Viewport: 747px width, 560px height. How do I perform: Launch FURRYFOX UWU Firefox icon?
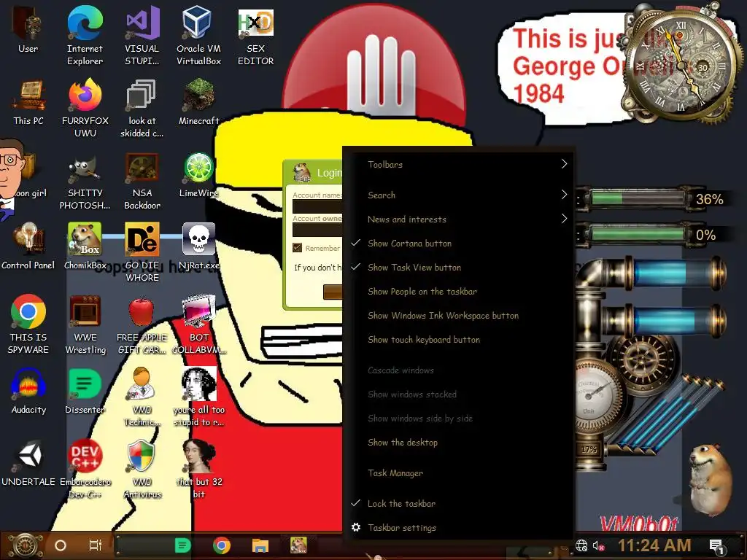pyautogui.click(x=85, y=108)
